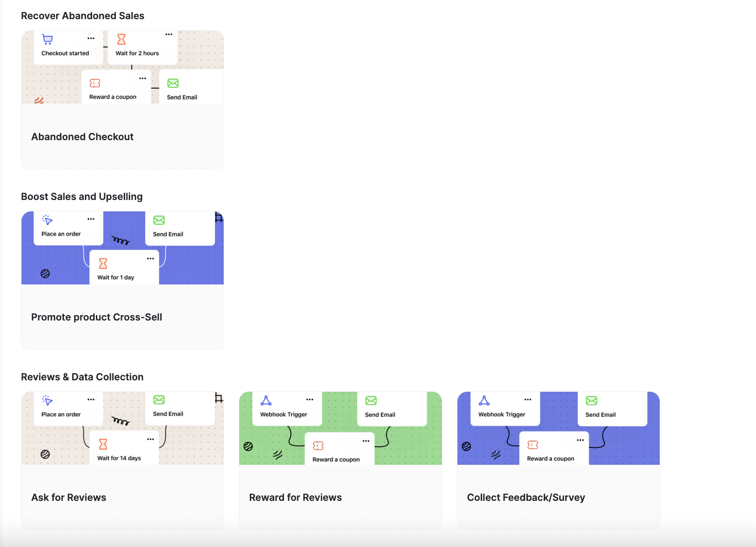Open the ellipsis menu on Place an order node

click(x=91, y=218)
